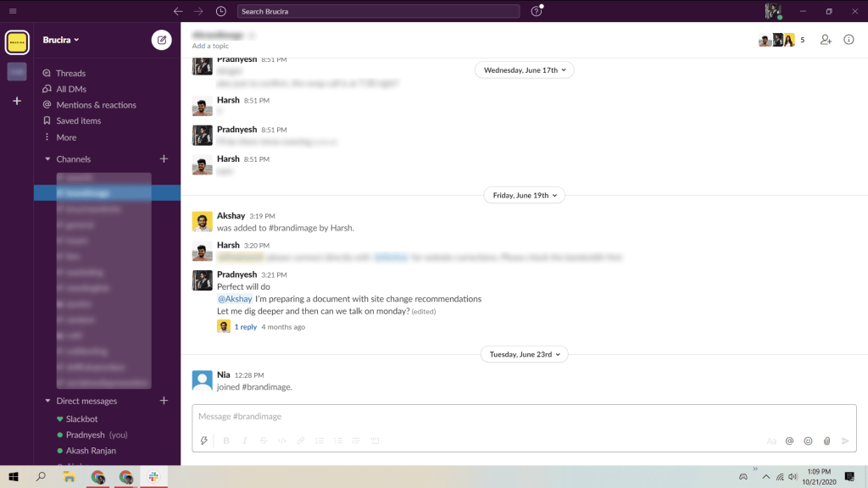868x488 pixels.
Task: Click Add a topic
Action: [x=210, y=46]
